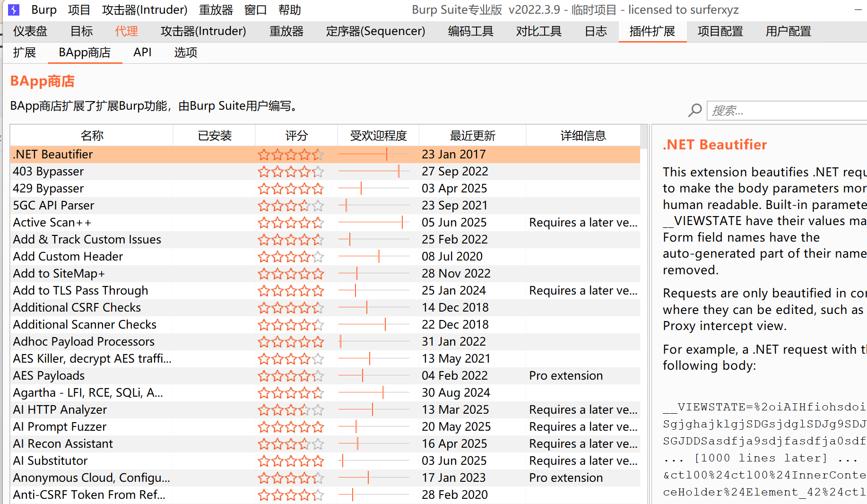Select the .NET Beautifier row
867x504 pixels.
point(325,155)
